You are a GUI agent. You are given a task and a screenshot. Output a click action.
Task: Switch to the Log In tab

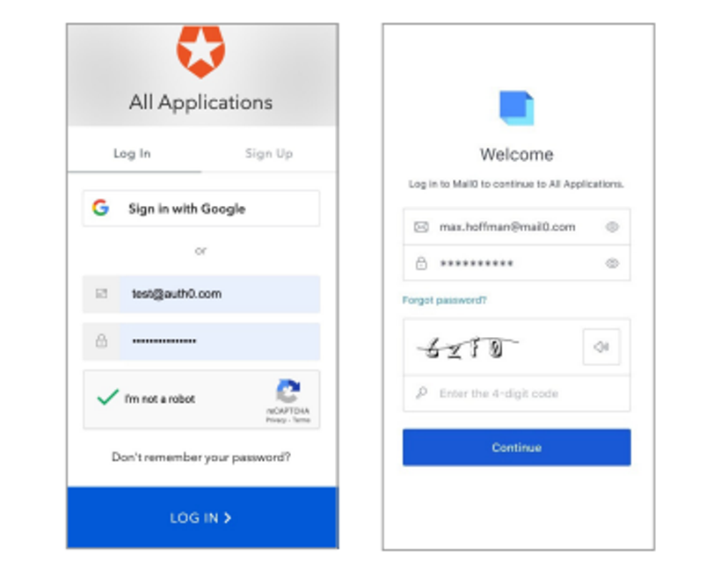[133, 153]
